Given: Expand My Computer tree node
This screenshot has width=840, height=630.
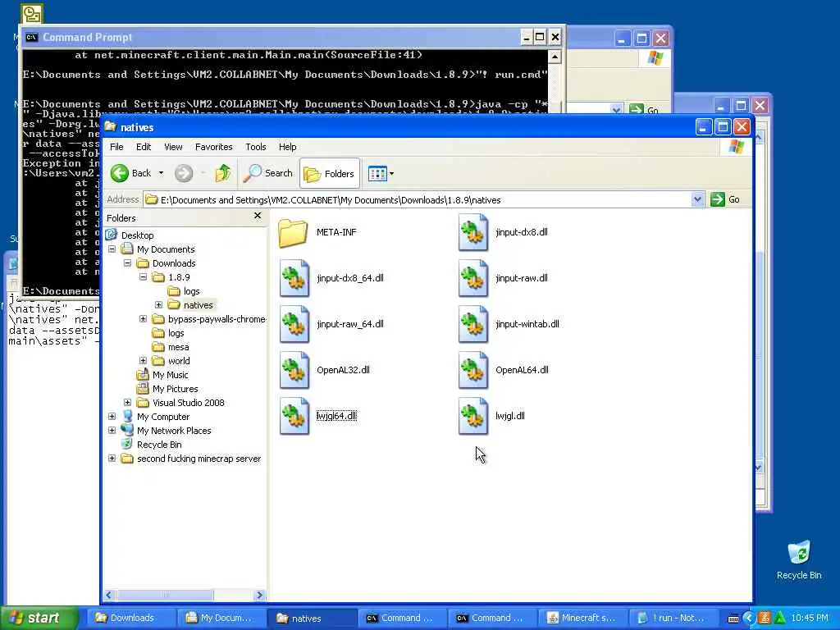Looking at the screenshot, I should pos(112,416).
